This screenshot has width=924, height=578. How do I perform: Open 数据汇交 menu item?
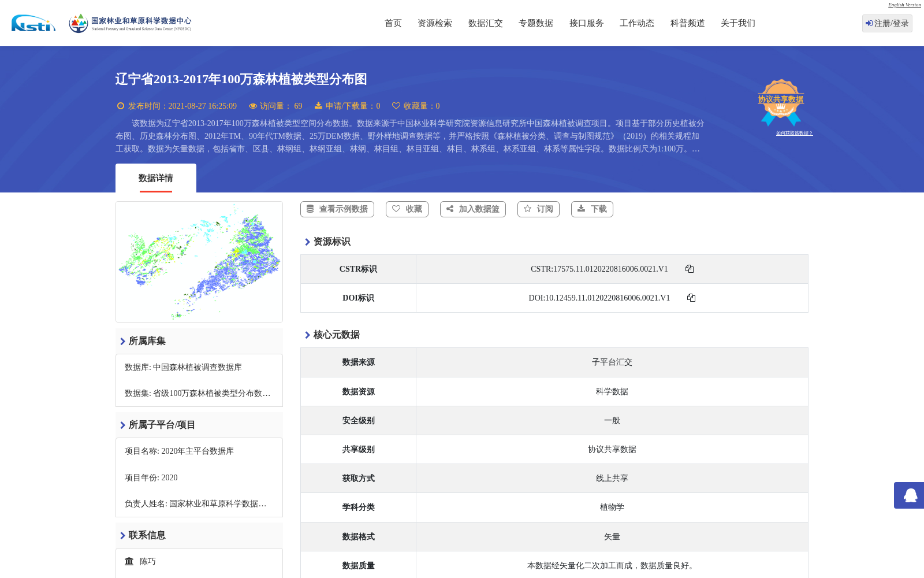486,23
